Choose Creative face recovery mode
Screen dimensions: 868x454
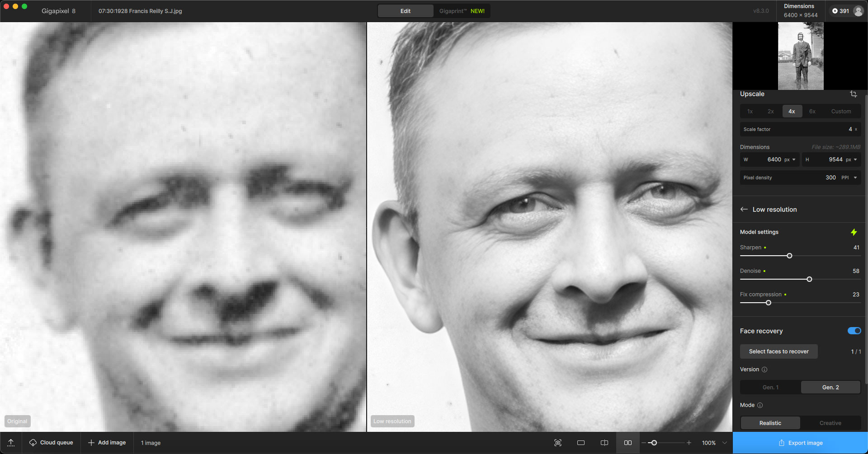tap(830, 423)
